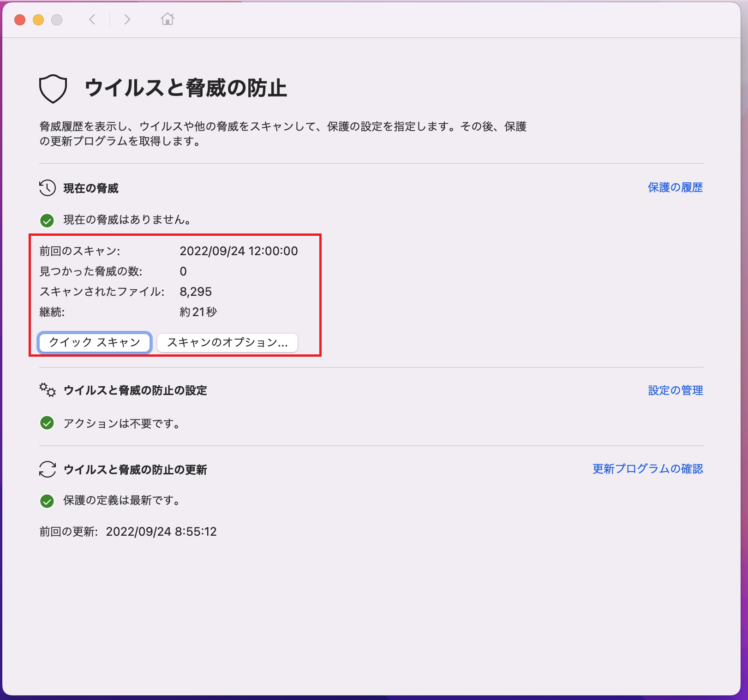Open the 保護の履歴 link
Viewport: 748px width, 700px height.
pos(675,187)
